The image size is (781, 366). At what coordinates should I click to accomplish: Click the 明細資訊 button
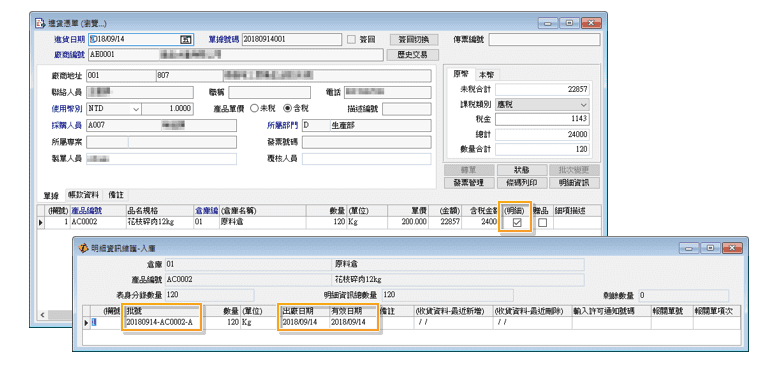(x=574, y=183)
